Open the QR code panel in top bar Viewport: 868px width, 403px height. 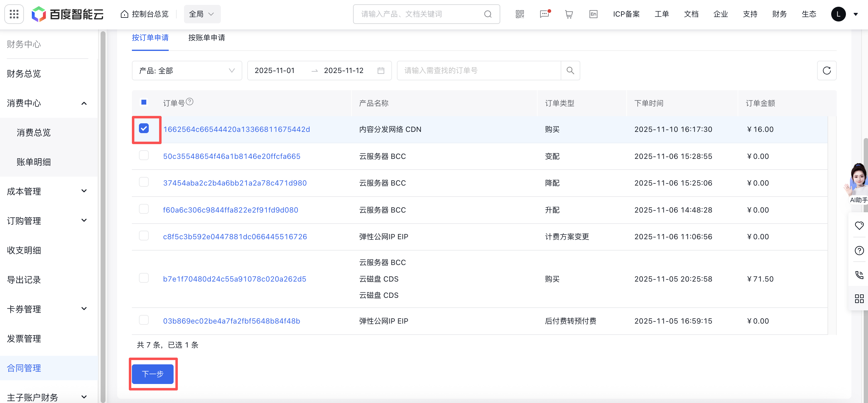pos(519,14)
